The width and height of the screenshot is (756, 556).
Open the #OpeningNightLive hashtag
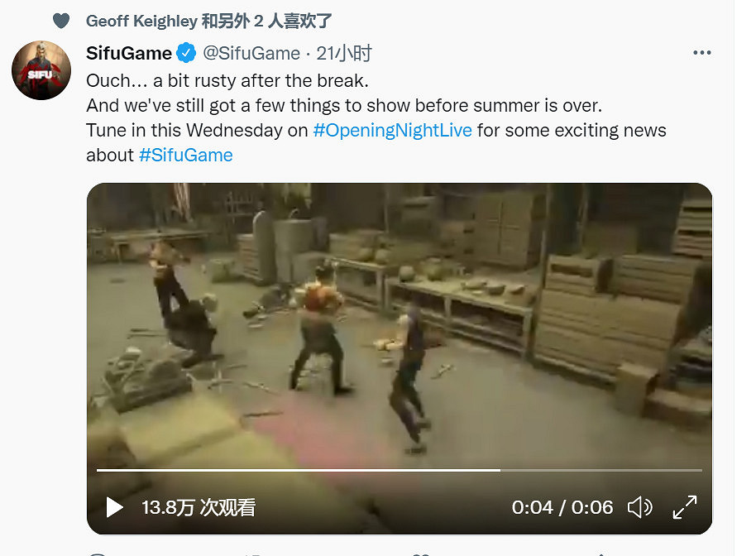tap(392, 130)
